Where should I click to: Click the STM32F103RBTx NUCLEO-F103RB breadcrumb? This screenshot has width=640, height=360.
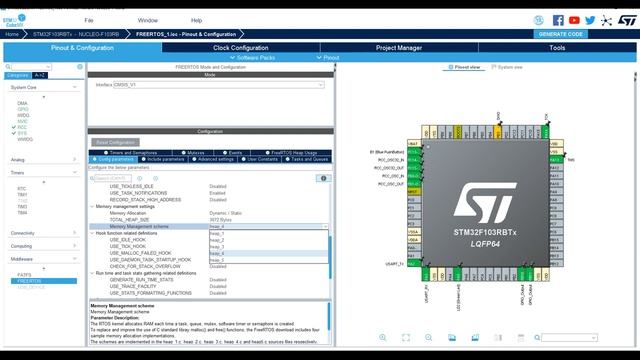pos(76,34)
